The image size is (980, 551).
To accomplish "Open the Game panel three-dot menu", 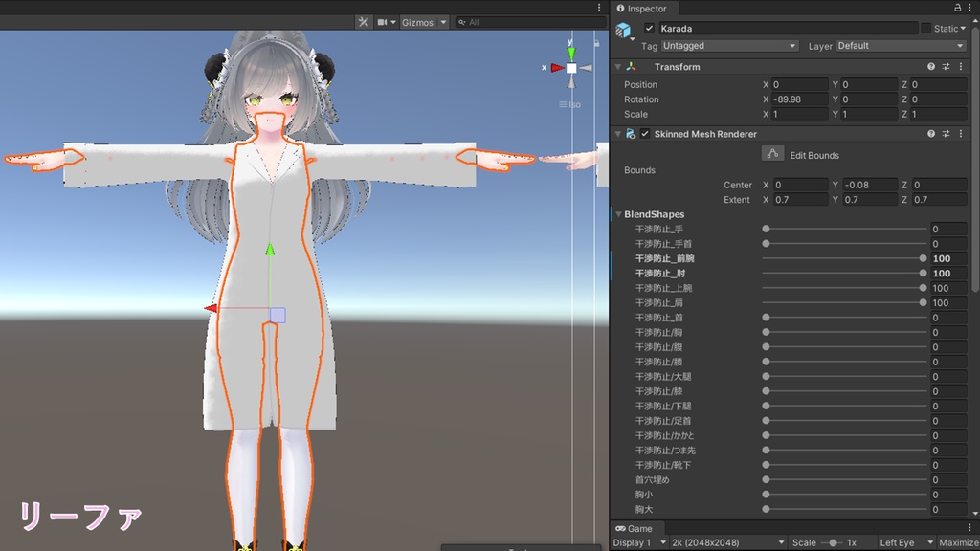I will coord(970,528).
